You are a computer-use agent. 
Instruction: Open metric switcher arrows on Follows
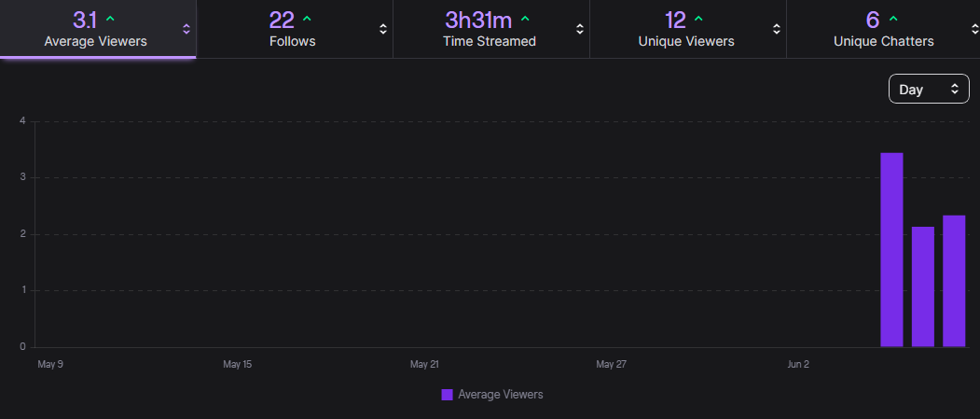(x=383, y=29)
